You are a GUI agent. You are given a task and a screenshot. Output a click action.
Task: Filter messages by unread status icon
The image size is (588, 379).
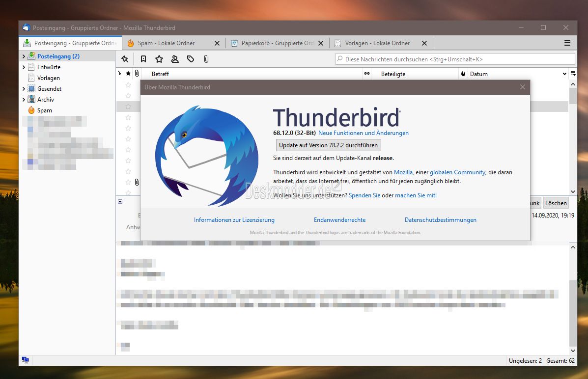coord(143,59)
